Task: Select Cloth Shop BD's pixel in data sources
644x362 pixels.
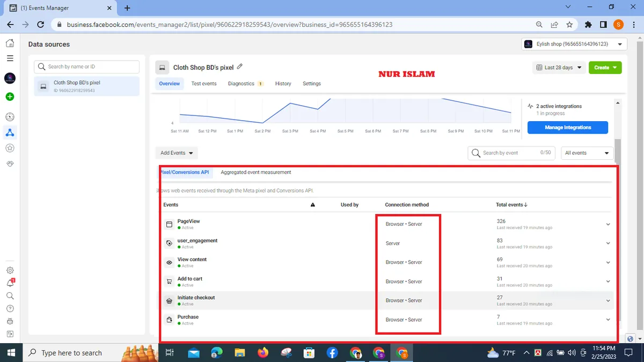Action: tap(86, 86)
